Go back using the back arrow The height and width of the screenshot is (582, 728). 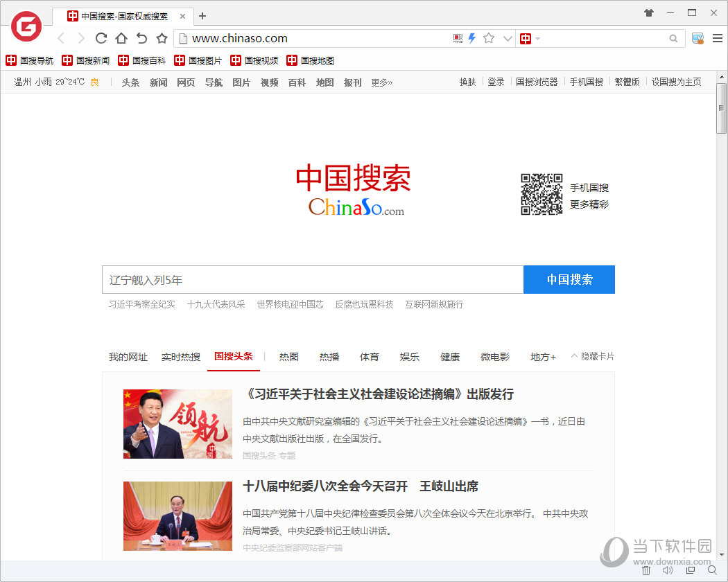(61, 38)
